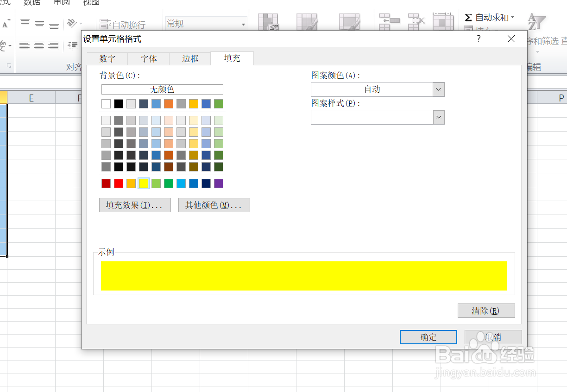
Task: Pick the darkest green shade swatch
Action: click(x=219, y=167)
